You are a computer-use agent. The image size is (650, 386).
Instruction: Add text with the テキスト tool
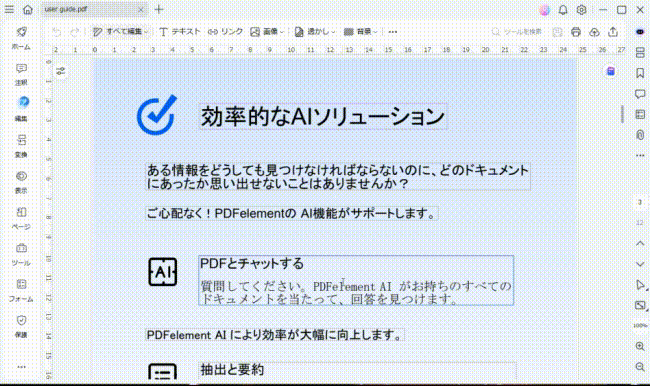pos(179,32)
